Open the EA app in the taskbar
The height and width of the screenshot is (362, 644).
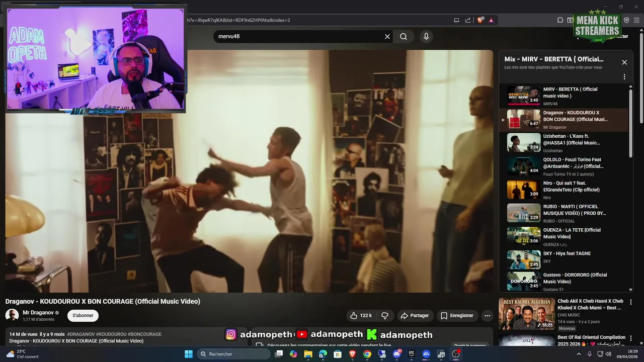(426, 354)
